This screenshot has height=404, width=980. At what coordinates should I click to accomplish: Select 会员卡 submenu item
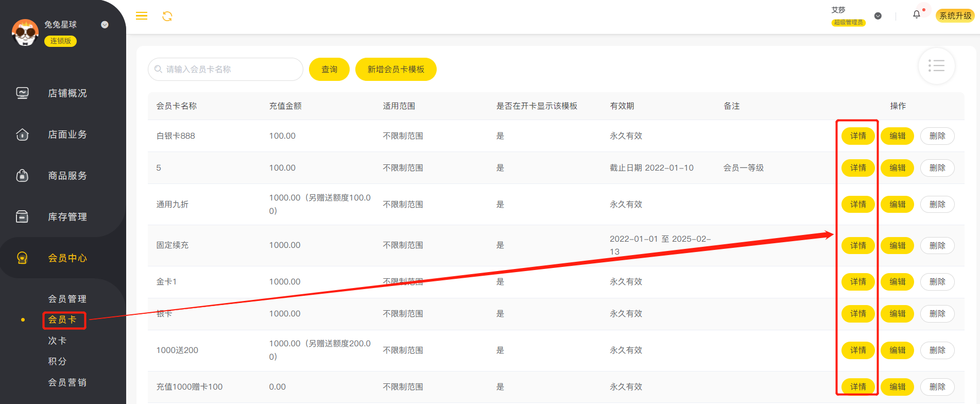62,319
